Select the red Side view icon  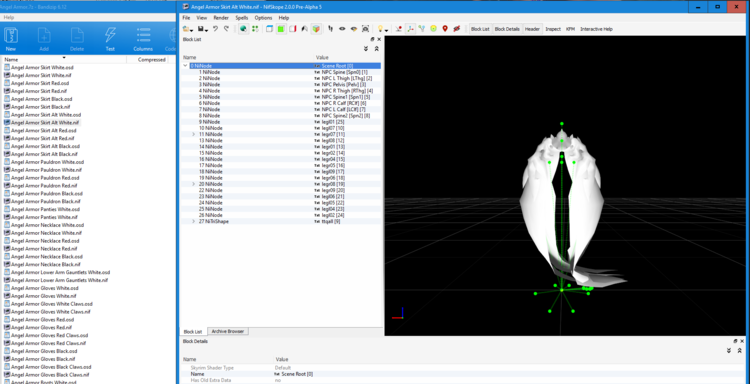pyautogui.click(x=293, y=29)
